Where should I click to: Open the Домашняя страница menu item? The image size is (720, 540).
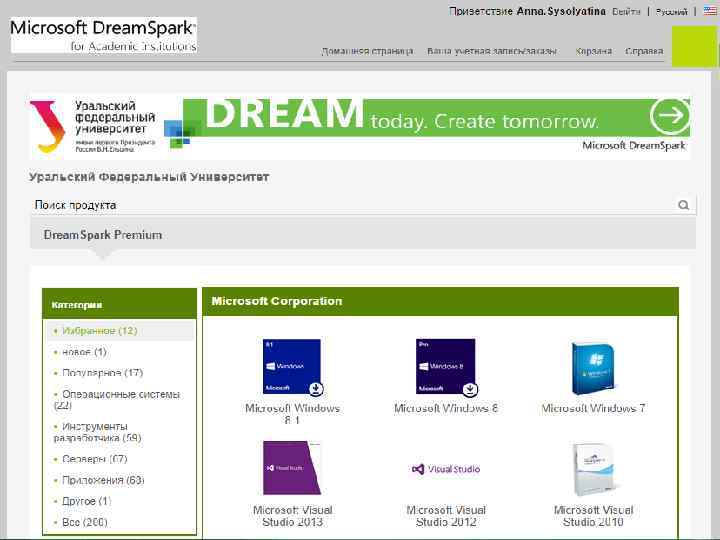point(367,51)
